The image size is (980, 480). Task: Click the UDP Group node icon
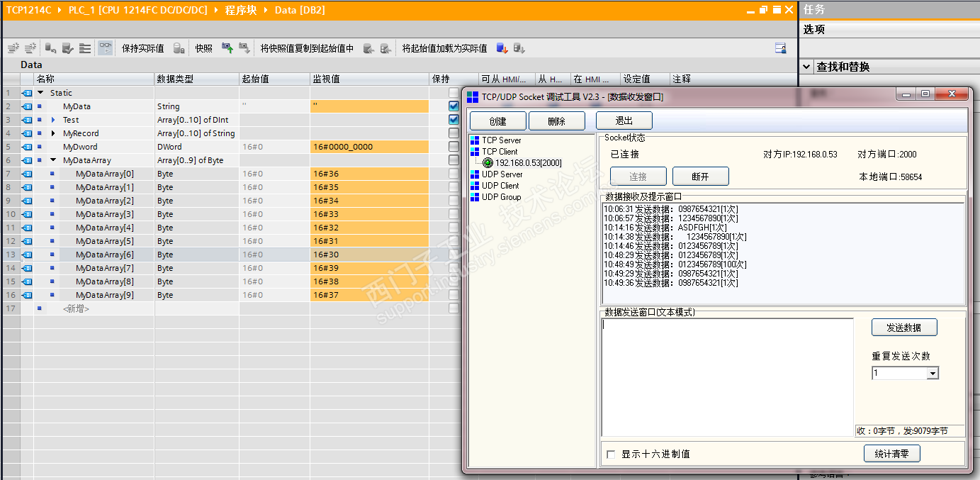click(x=474, y=197)
